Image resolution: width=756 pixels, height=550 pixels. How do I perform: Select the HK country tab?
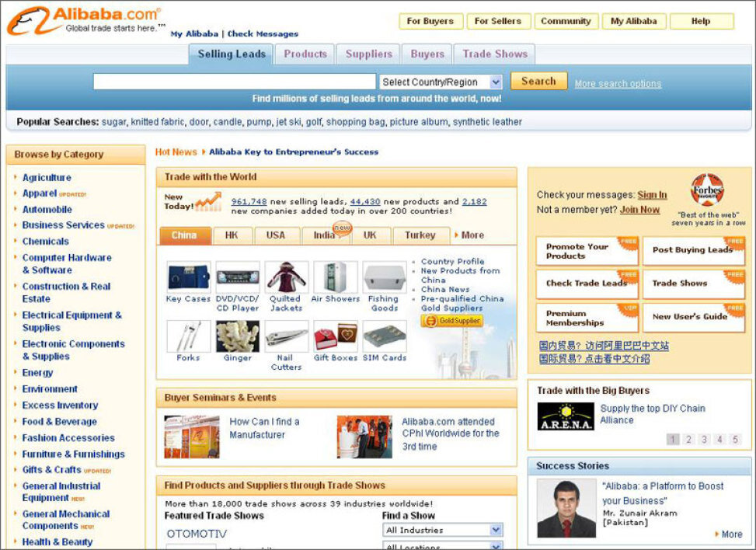(232, 235)
